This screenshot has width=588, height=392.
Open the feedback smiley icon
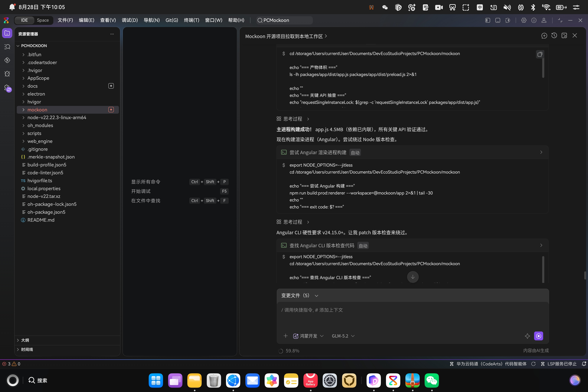[x=534, y=20]
